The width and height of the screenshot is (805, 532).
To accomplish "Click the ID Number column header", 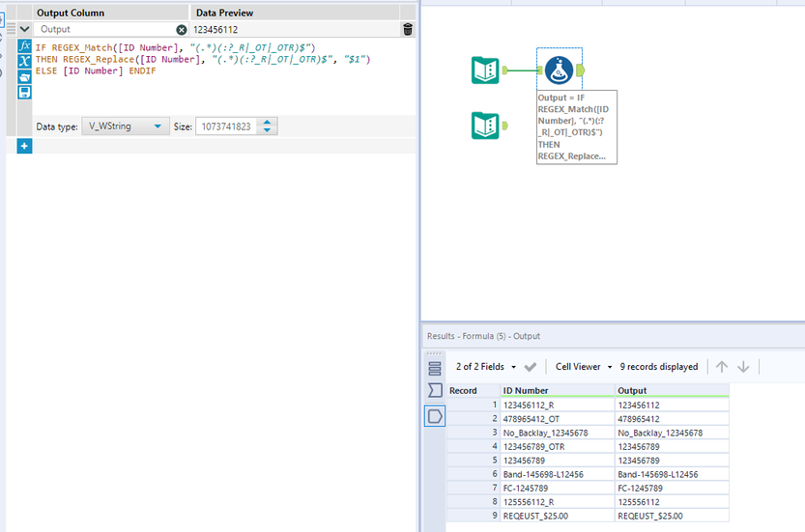I will (558, 390).
